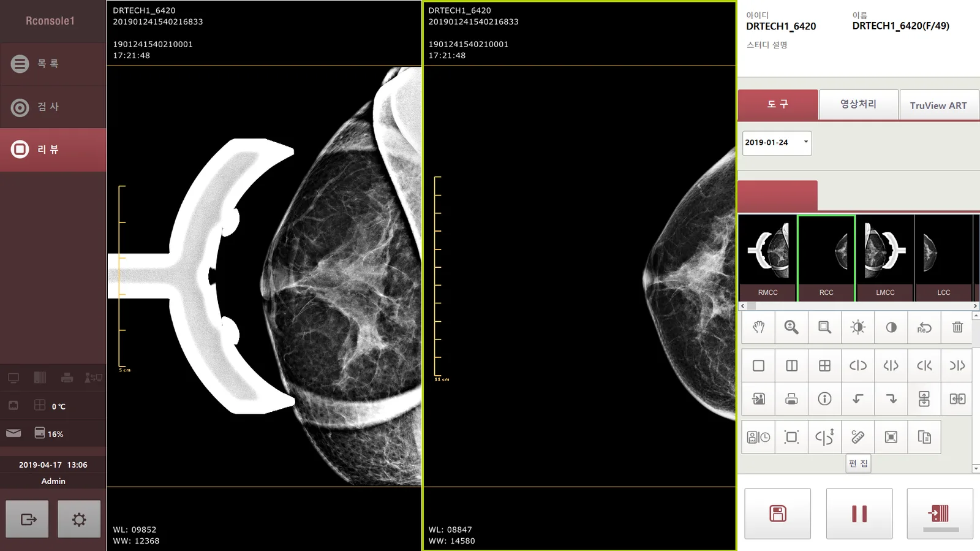Open the study date 2019-01-24 dropdown
The width and height of the screenshot is (980, 551).
pos(777,143)
